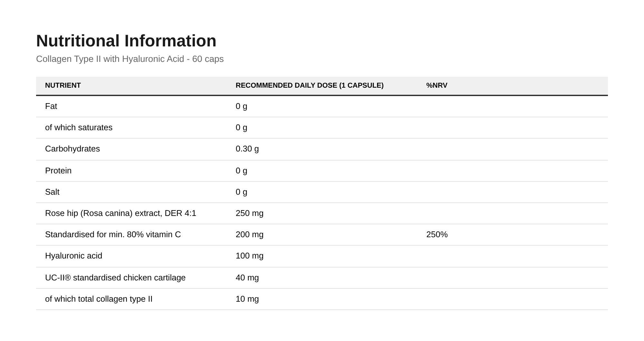Click the 'of which saturates' row label
The height and width of the screenshot is (341, 644).
click(x=79, y=128)
